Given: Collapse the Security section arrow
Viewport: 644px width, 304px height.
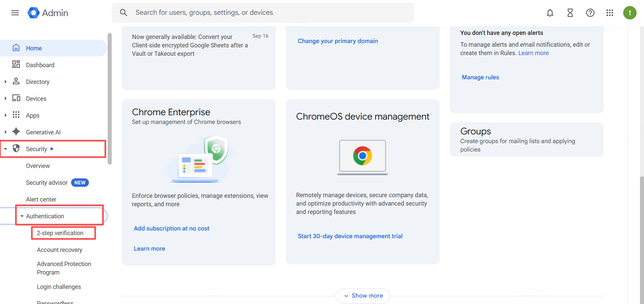Looking at the screenshot, I should [x=5, y=149].
